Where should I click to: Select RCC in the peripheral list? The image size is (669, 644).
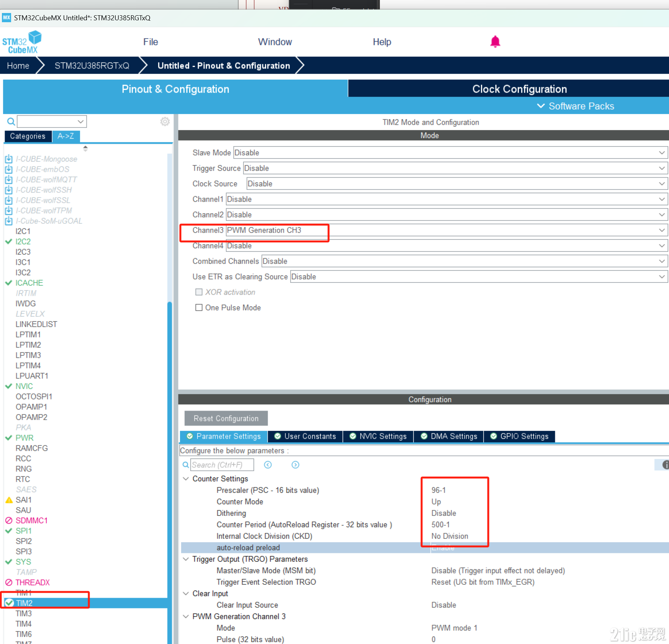pyautogui.click(x=23, y=458)
